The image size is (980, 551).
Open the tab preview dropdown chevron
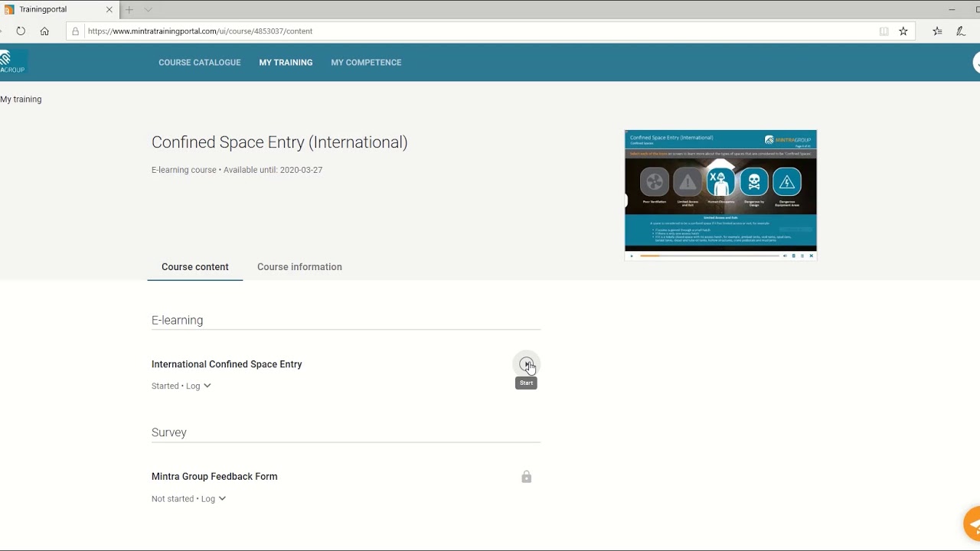click(149, 10)
